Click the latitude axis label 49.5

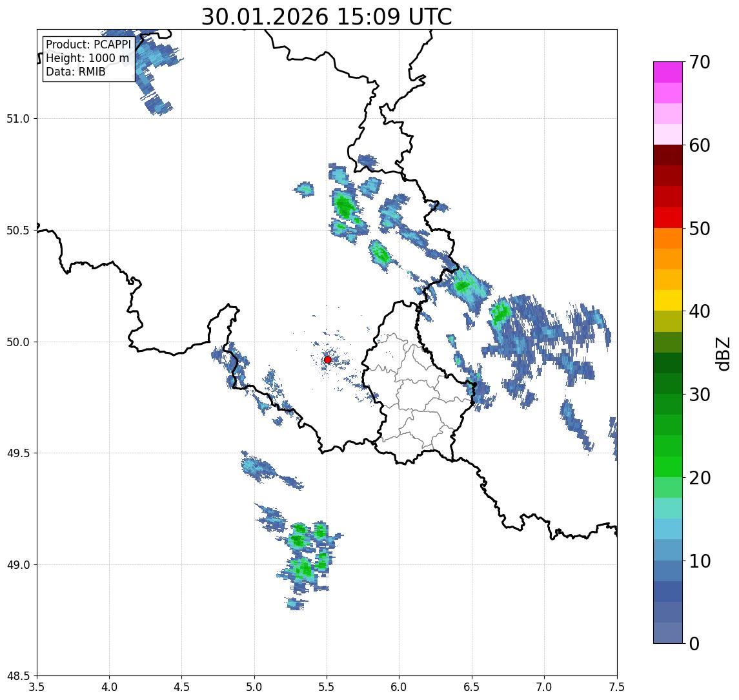18,453
